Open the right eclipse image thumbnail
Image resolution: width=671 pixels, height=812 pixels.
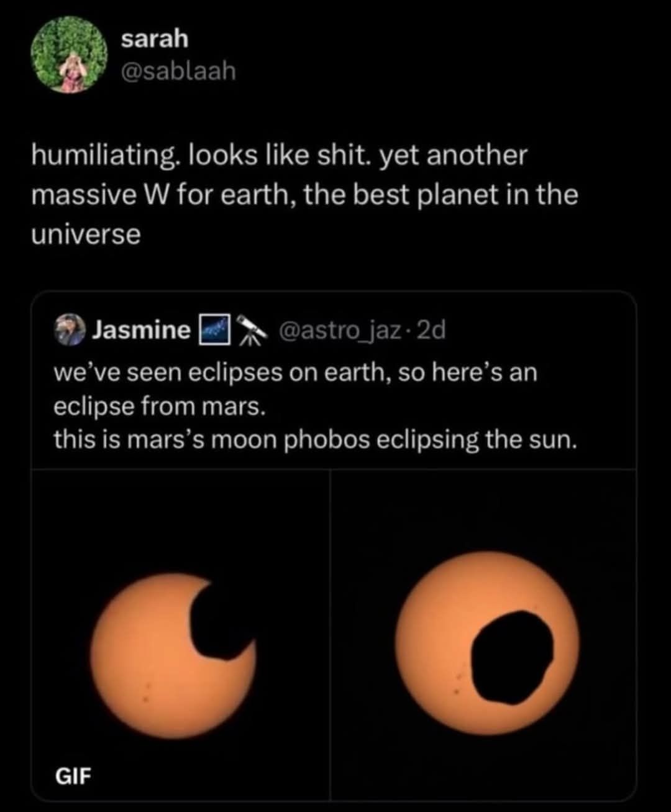(483, 634)
